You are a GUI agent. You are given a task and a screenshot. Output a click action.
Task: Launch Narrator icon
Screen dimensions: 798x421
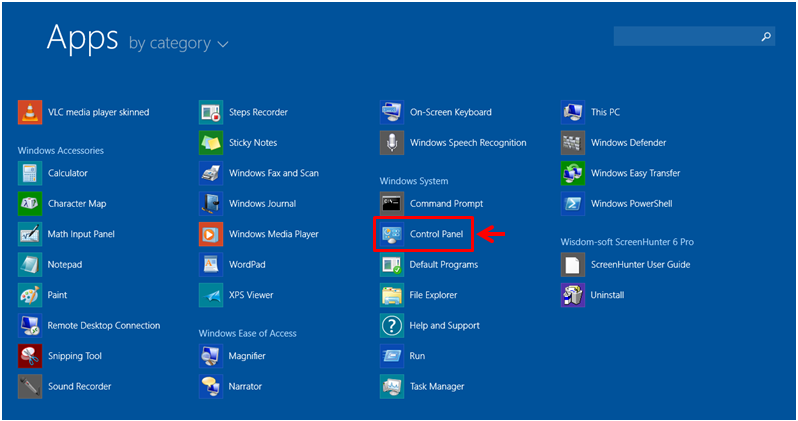pyautogui.click(x=211, y=386)
